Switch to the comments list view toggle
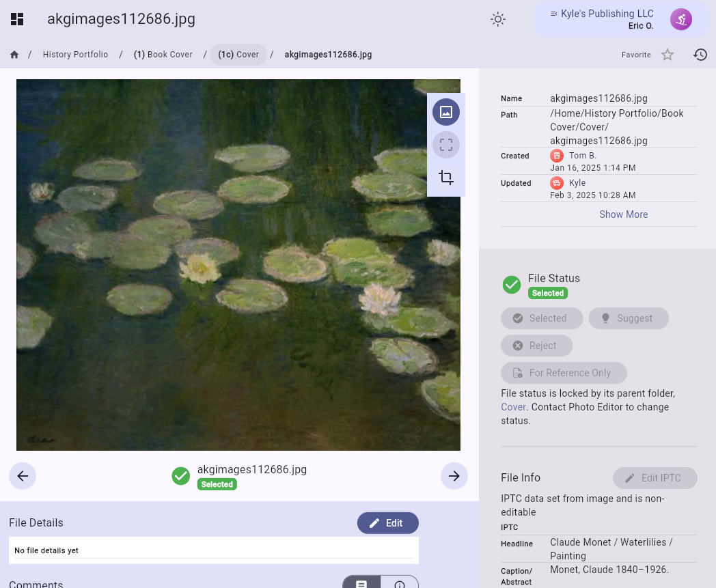This screenshot has width=716, height=588. pos(361,583)
